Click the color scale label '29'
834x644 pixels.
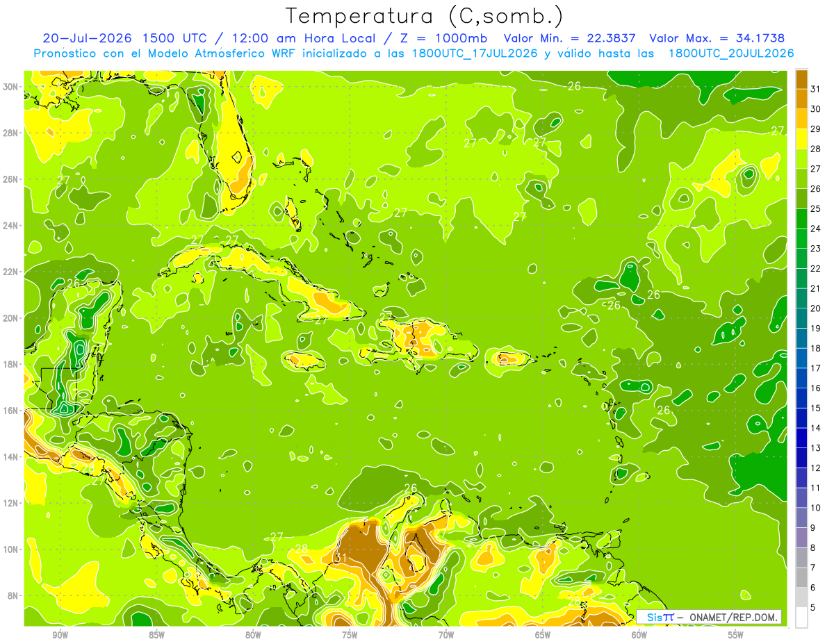pos(816,129)
